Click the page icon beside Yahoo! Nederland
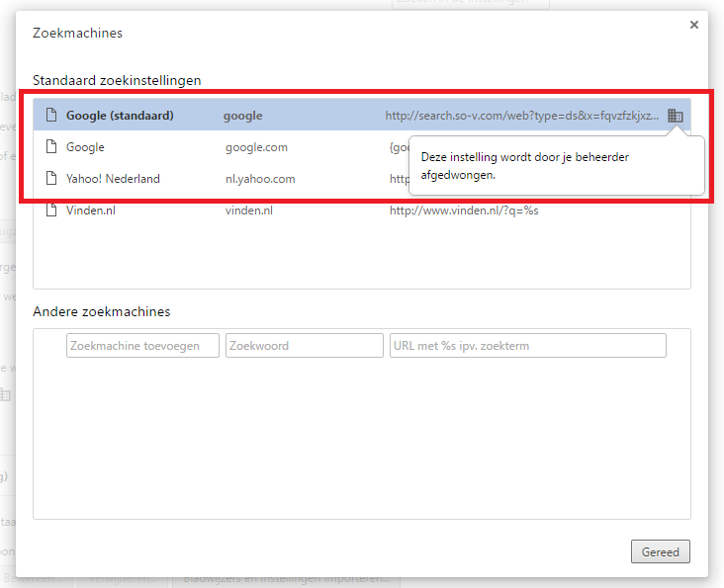The height and width of the screenshot is (588, 724). [x=51, y=178]
